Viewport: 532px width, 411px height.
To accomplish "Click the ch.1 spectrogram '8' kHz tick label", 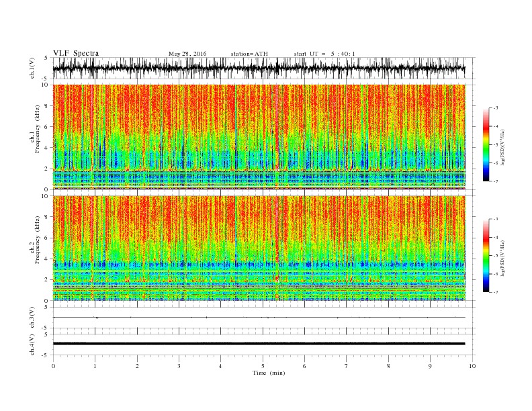I will [47, 106].
